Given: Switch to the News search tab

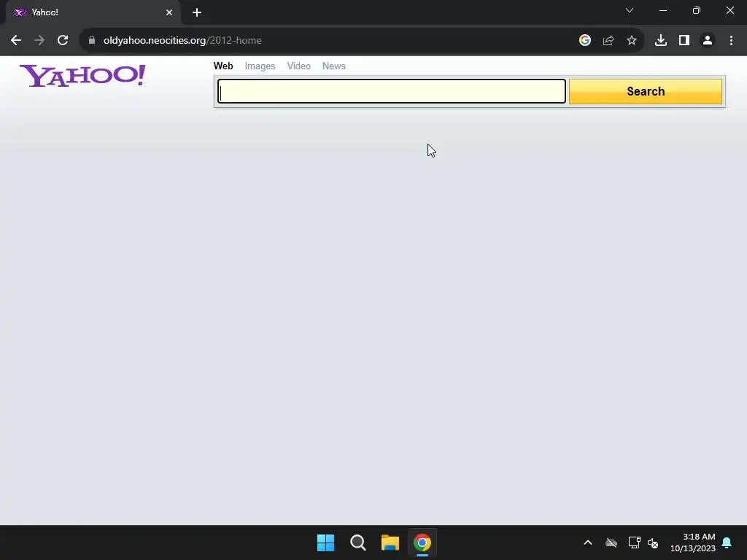Looking at the screenshot, I should 334,66.
